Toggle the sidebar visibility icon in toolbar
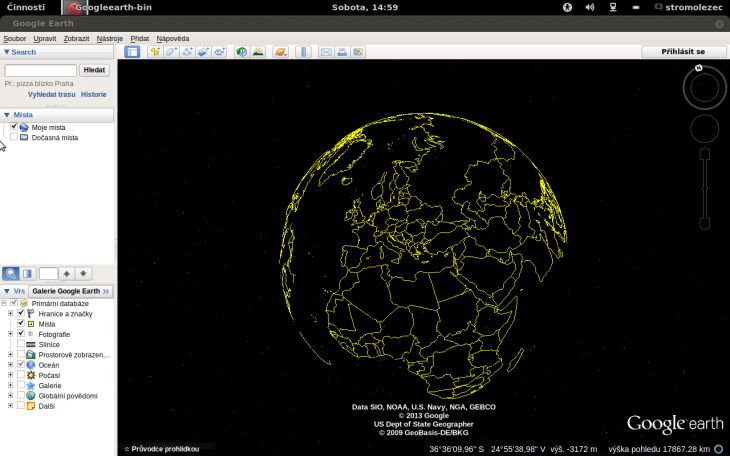This screenshot has width=730, height=456. coord(132,52)
